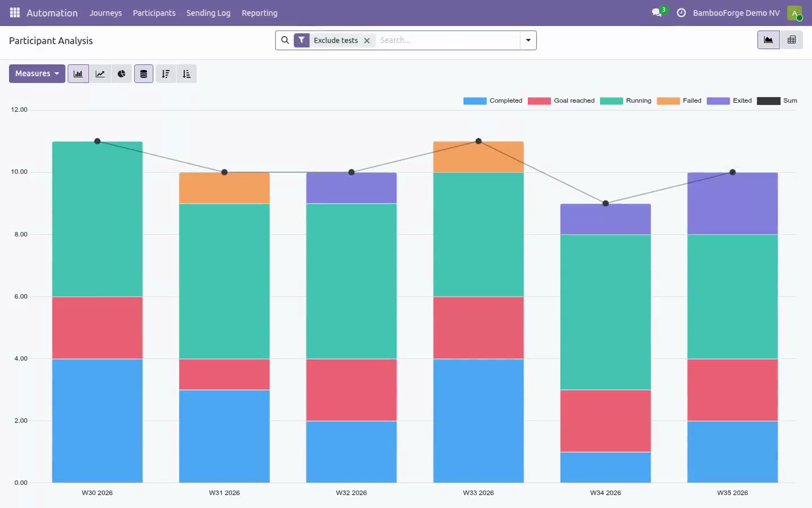The height and width of the screenshot is (508, 812).
Task: Click the Automation app title
Action: point(52,13)
